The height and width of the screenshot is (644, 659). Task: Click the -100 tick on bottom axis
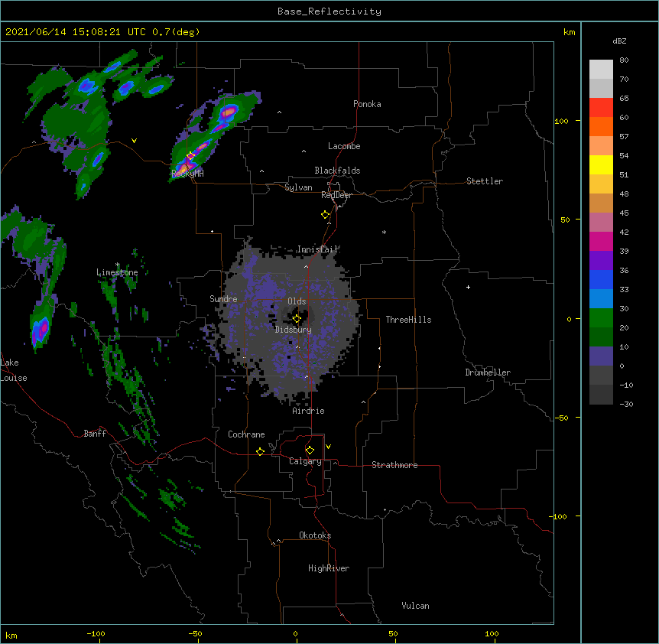[96, 633]
